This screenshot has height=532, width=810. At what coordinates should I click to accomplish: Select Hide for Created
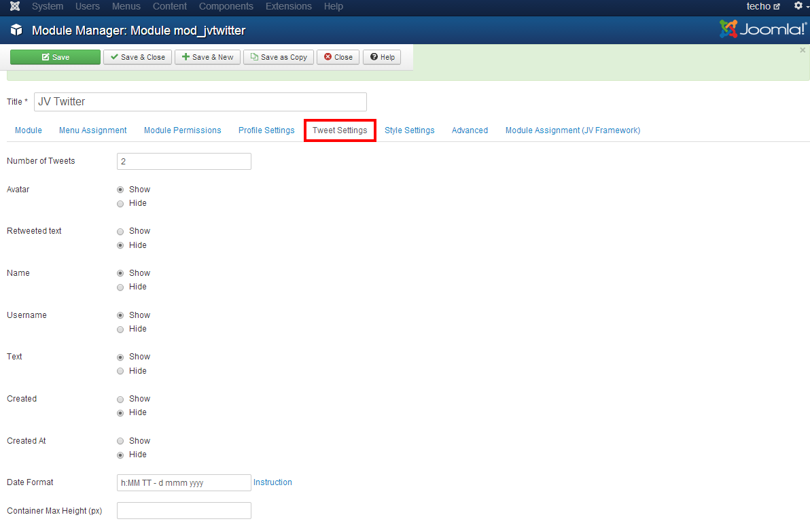120,412
